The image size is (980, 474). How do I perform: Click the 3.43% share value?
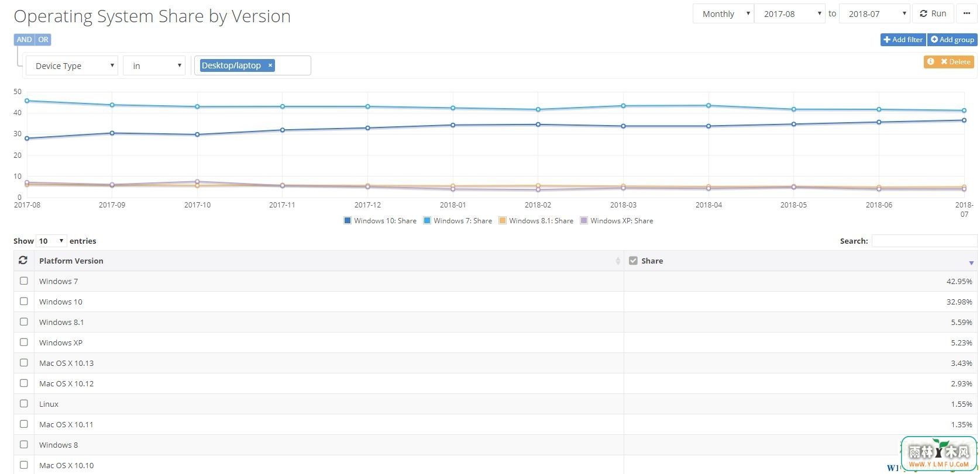coord(962,363)
